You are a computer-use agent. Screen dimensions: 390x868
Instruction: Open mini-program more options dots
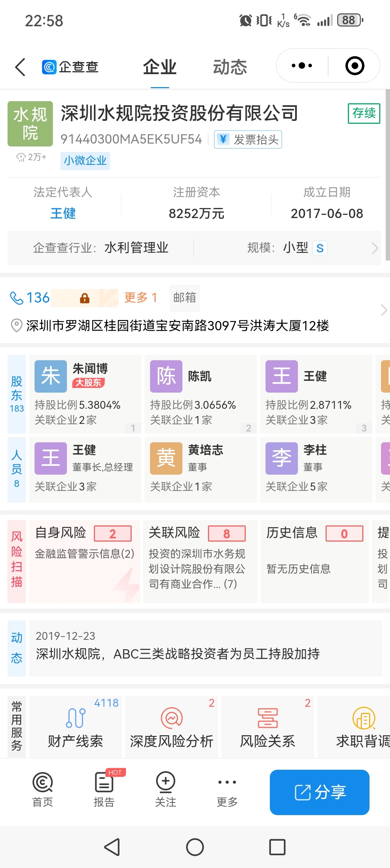pyautogui.click(x=302, y=66)
